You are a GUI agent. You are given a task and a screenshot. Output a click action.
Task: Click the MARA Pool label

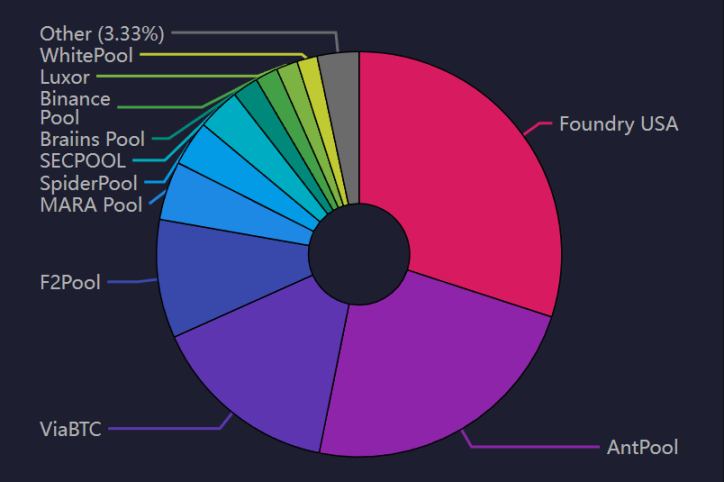(91, 205)
